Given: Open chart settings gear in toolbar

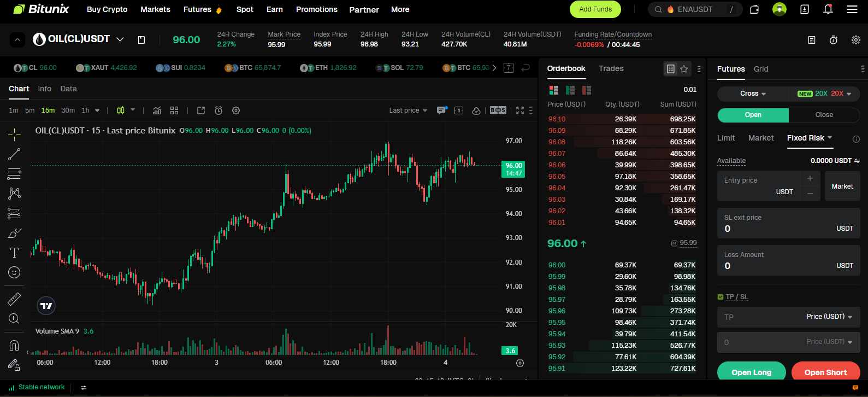Looking at the screenshot, I should (x=236, y=110).
